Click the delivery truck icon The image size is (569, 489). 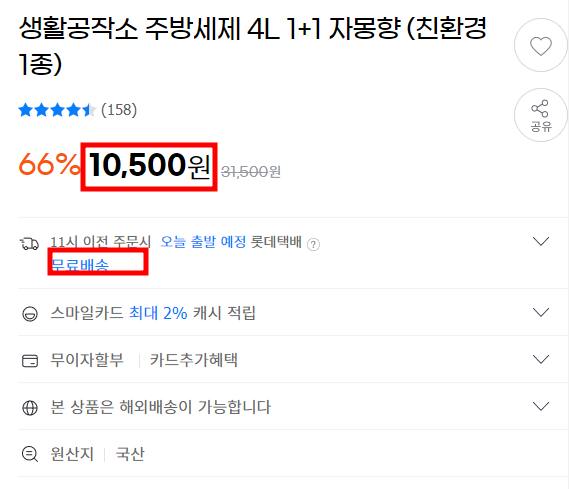pos(29,243)
